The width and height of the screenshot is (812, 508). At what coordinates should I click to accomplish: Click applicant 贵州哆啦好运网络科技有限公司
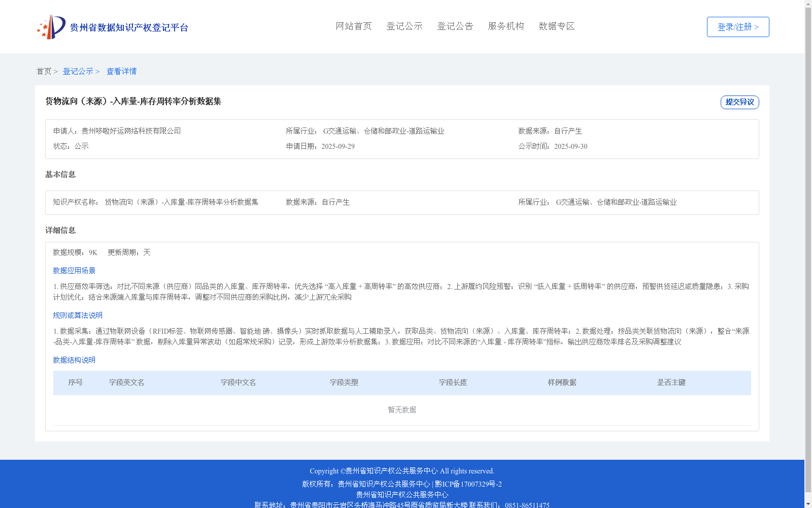(x=131, y=131)
